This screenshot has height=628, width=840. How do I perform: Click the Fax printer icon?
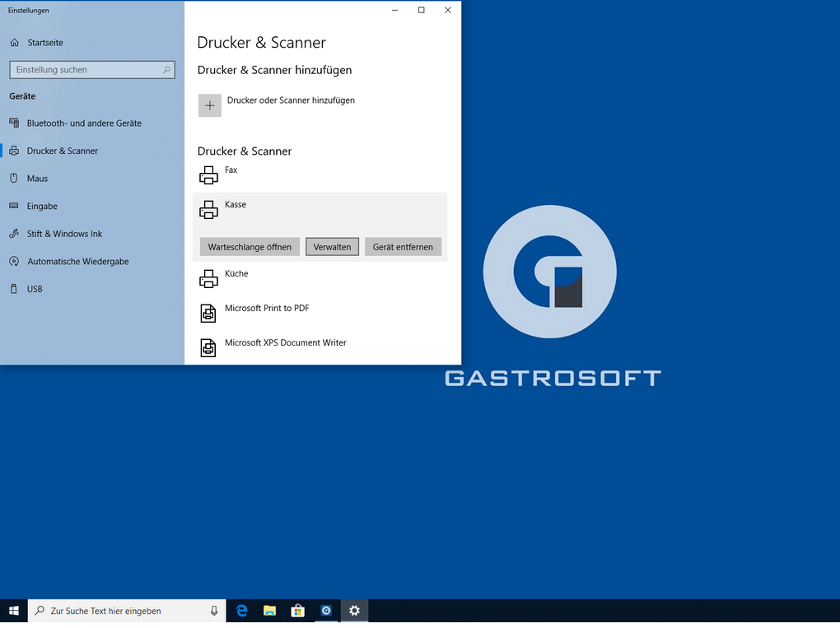[x=208, y=175]
